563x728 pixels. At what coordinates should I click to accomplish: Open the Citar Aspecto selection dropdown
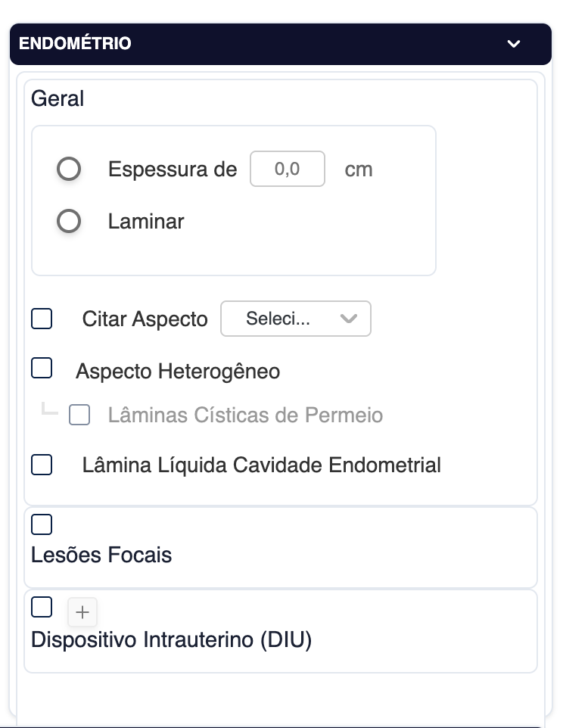tap(295, 319)
